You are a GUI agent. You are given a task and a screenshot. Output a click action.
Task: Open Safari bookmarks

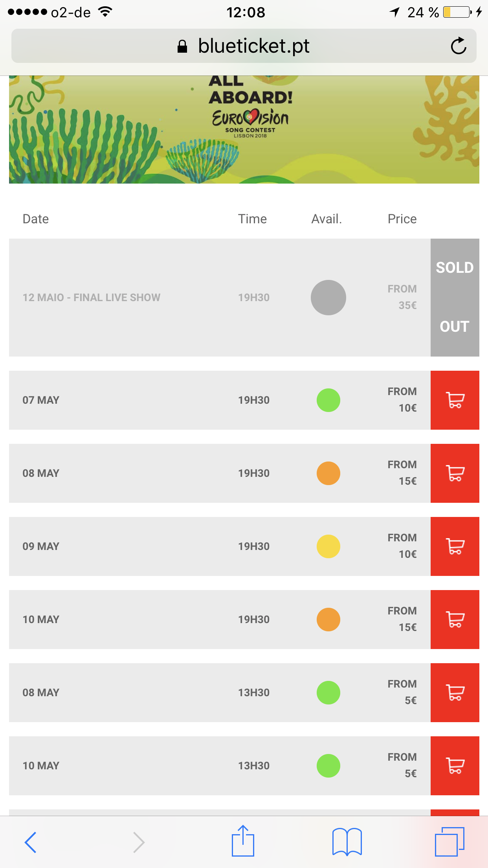click(x=347, y=842)
